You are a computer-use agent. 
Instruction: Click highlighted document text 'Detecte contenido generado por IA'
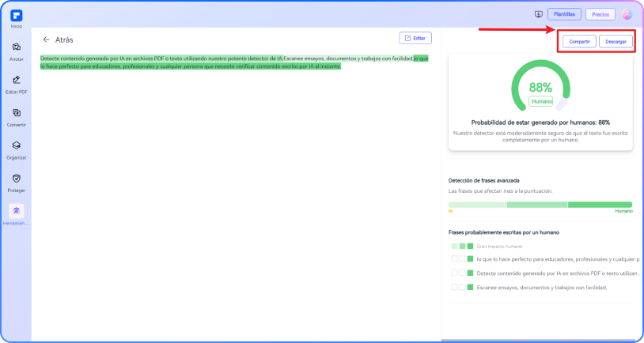pyautogui.click(x=162, y=58)
